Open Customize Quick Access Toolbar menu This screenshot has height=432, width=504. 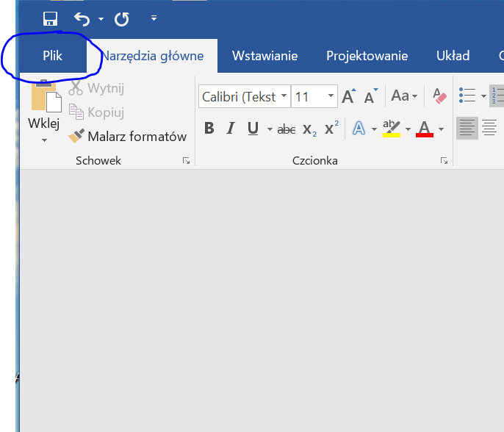[154, 18]
